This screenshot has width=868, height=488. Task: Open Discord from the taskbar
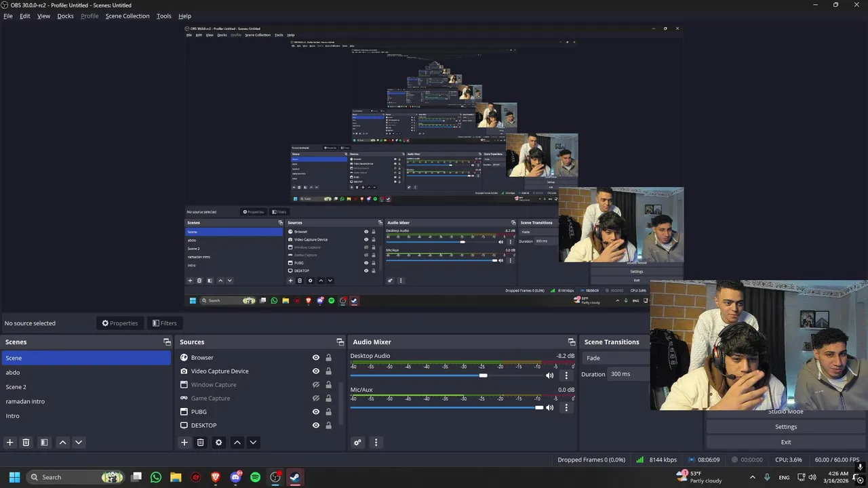pyautogui.click(x=235, y=477)
